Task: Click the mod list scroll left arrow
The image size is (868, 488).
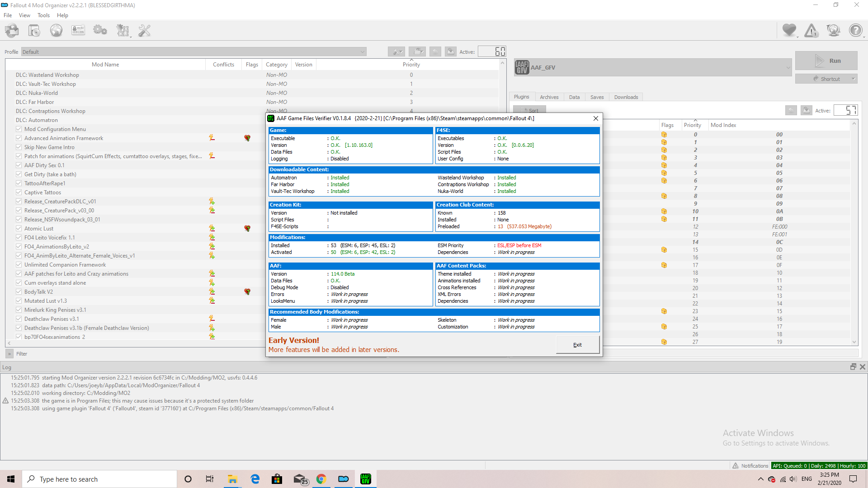Action: point(9,343)
